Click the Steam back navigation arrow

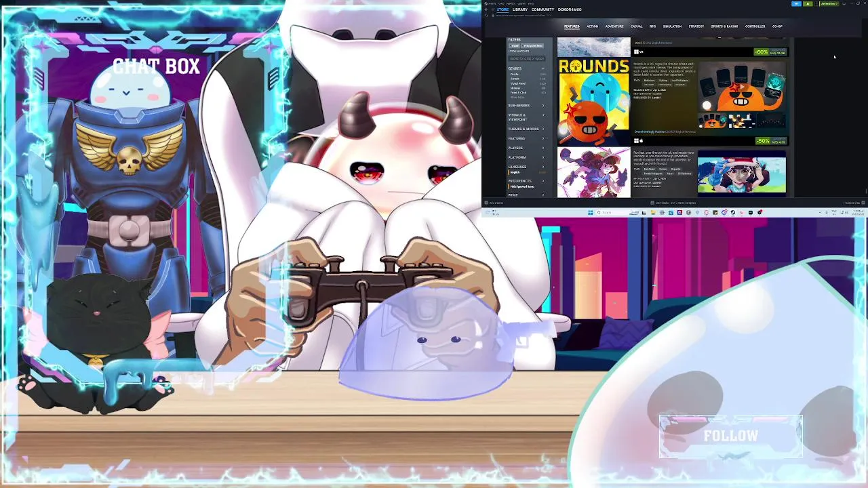click(486, 9)
